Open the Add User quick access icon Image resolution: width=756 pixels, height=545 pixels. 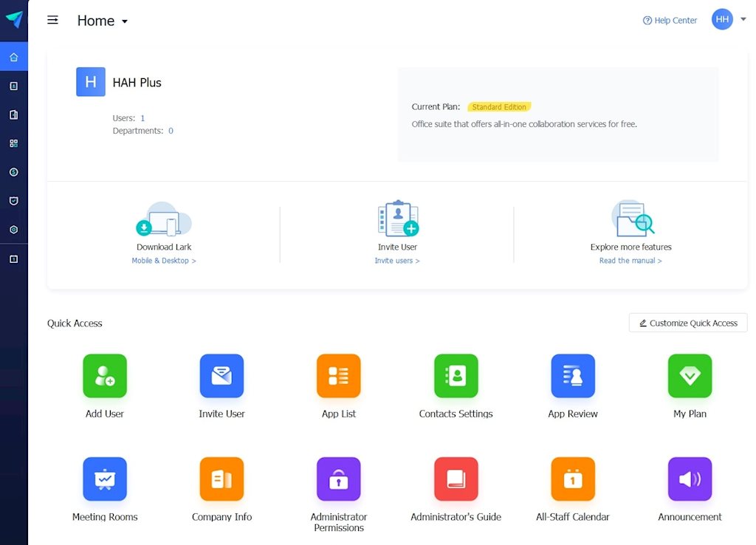point(105,376)
